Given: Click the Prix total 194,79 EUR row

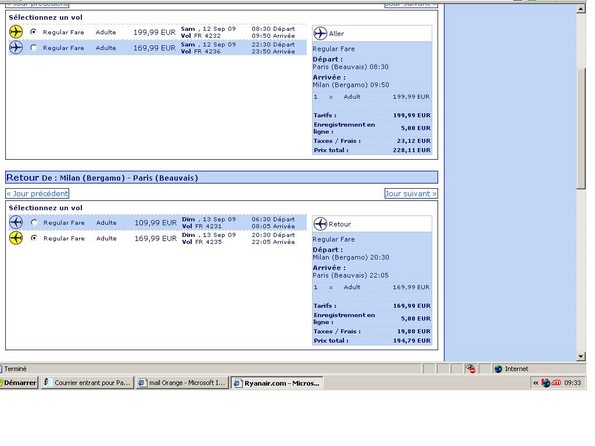Looking at the screenshot, I should pos(372,341).
